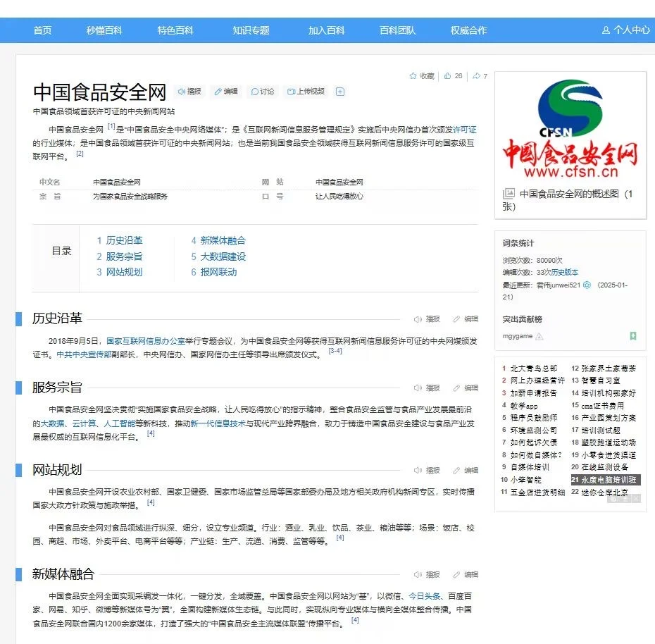Open the 云计算 link

click(84, 423)
